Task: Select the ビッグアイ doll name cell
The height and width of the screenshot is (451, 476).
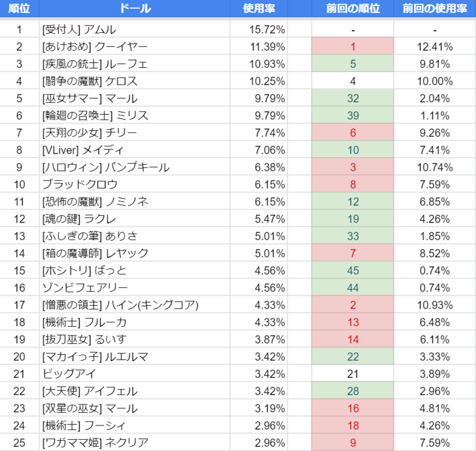Action: click(x=134, y=374)
